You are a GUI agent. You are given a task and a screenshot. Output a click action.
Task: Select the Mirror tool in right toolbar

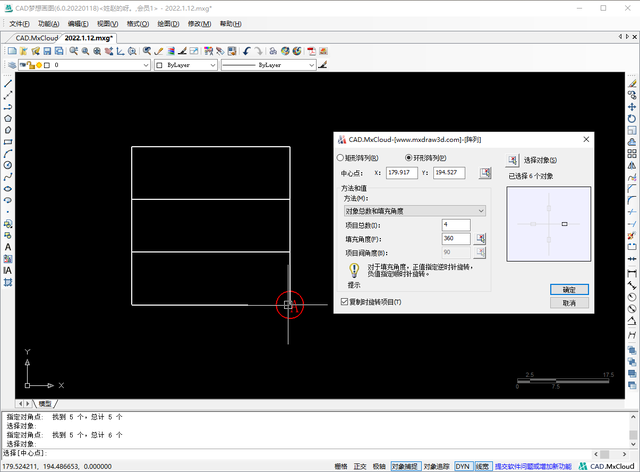pyautogui.click(x=632, y=165)
